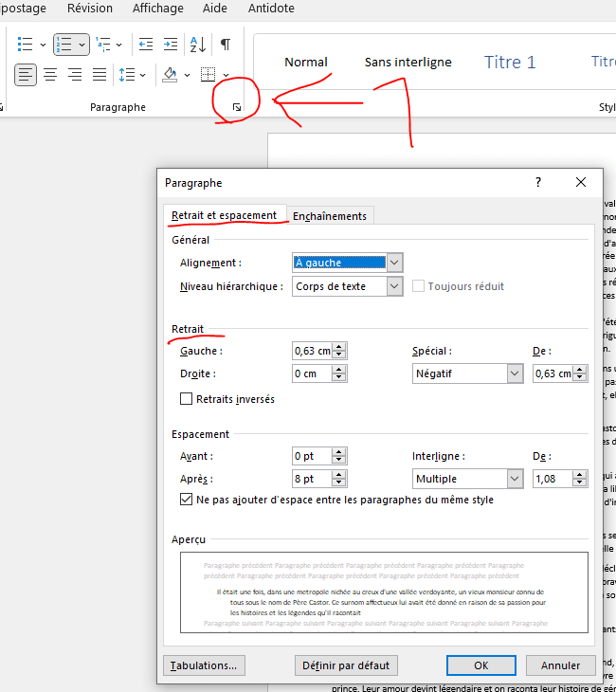
Task: Increase the paragraph indent in ribbon
Action: point(171,45)
